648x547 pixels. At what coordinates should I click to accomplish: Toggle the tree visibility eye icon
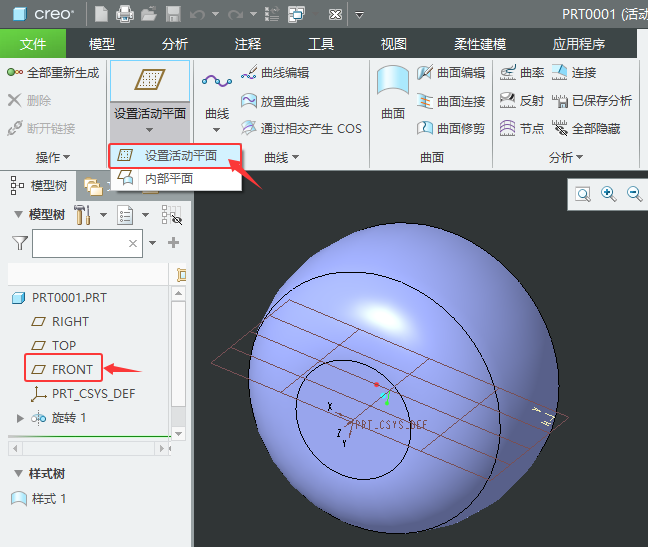click(172, 215)
